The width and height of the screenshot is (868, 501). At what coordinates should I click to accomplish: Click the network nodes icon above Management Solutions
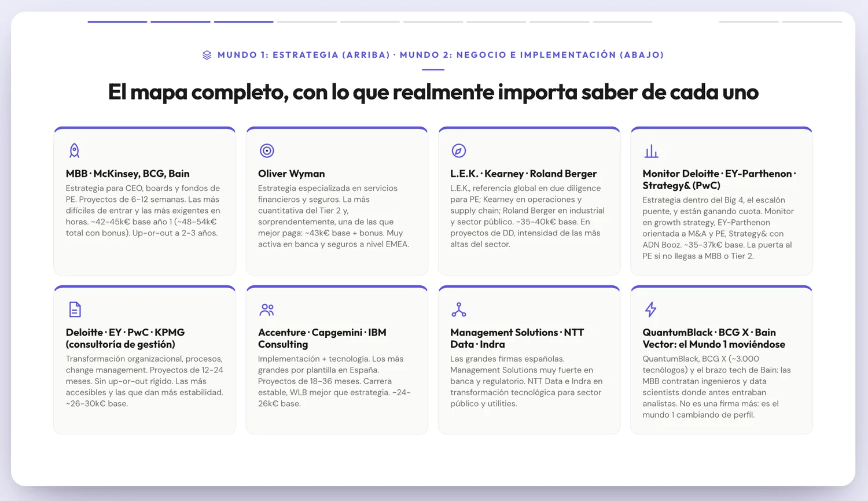459,310
